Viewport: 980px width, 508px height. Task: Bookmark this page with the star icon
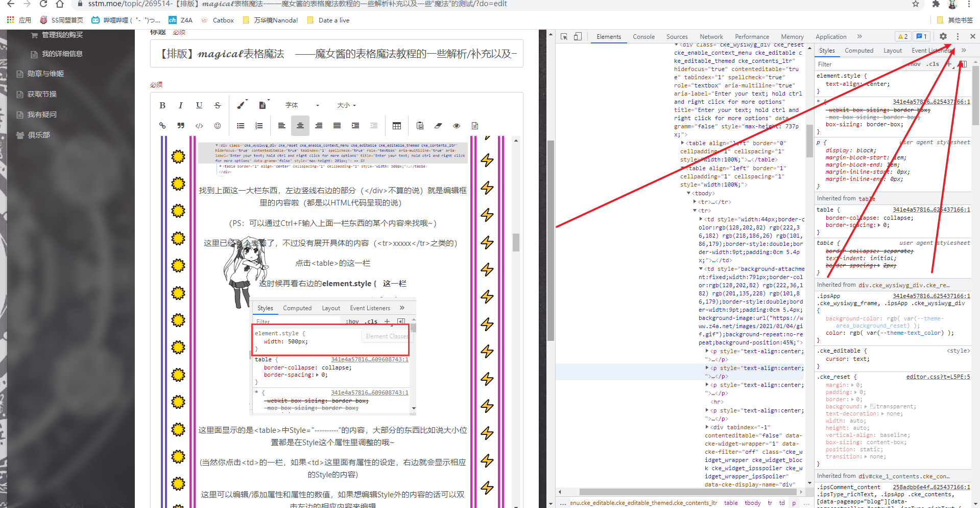916,4
